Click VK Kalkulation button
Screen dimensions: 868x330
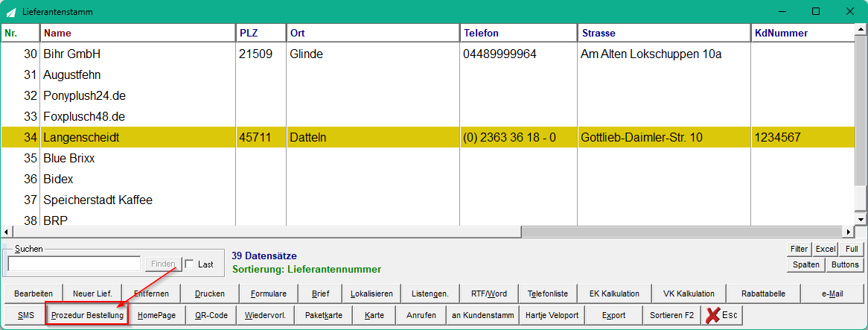pos(688,293)
